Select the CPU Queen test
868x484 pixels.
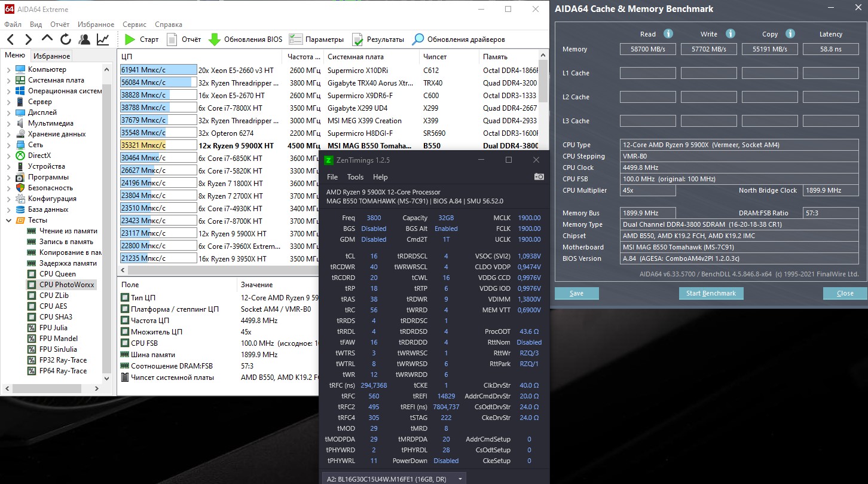coord(57,274)
